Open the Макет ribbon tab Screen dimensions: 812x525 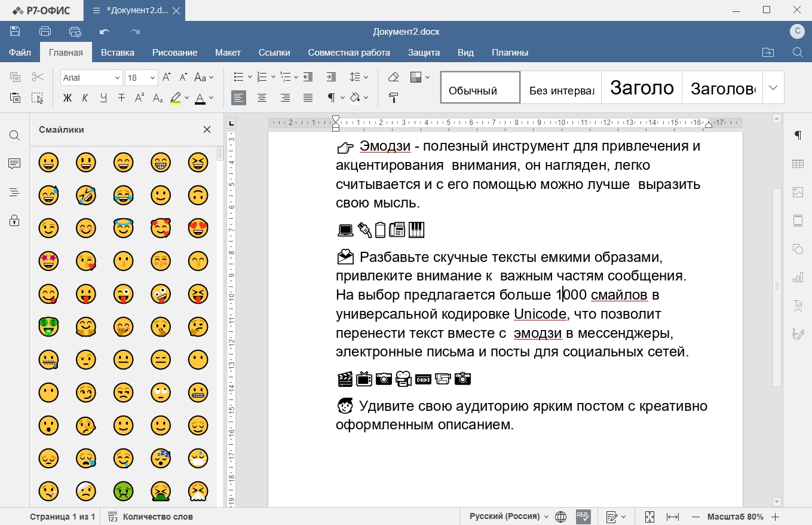pos(228,53)
